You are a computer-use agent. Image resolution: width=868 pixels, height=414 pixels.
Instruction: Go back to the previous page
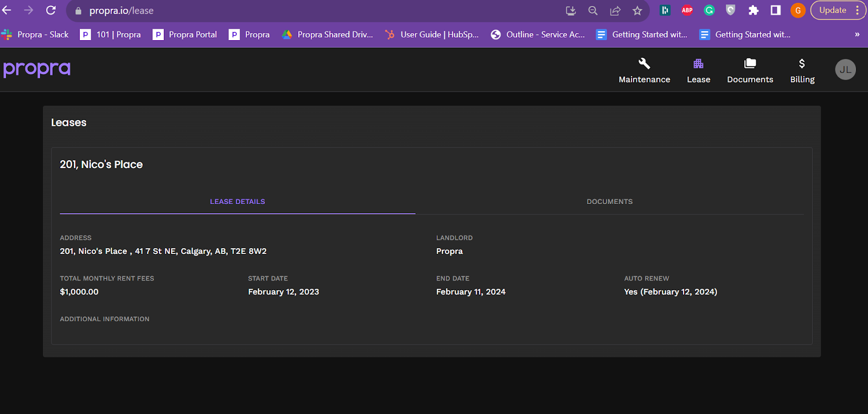coord(7,10)
